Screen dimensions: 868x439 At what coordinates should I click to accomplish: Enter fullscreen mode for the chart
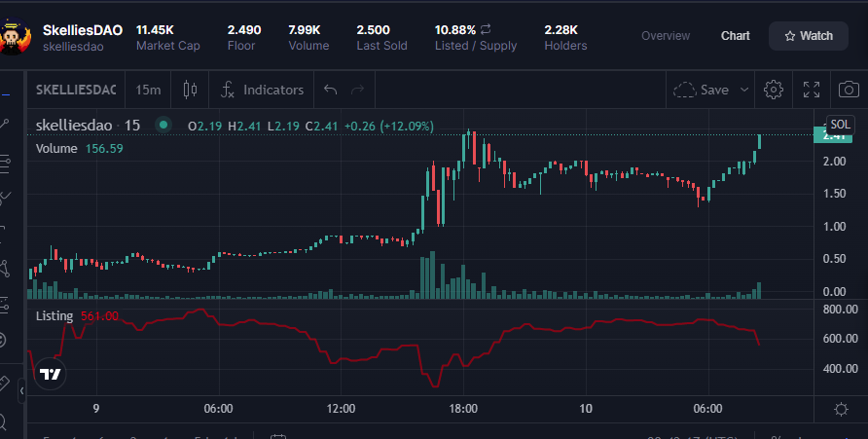[x=812, y=90]
